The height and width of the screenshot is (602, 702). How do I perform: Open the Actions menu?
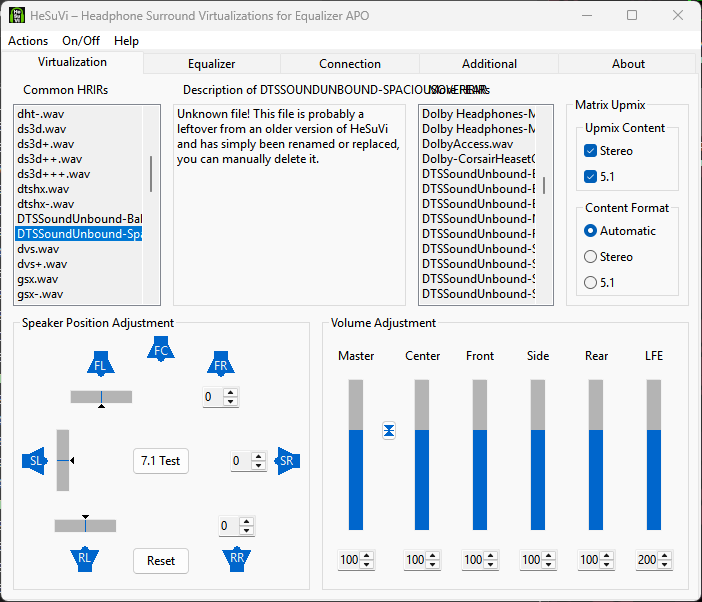(28, 41)
